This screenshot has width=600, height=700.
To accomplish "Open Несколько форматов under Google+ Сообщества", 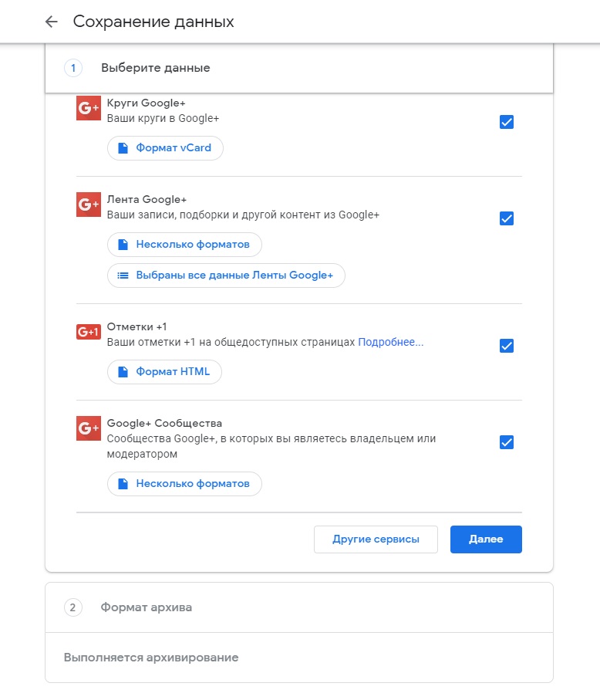I will [184, 484].
